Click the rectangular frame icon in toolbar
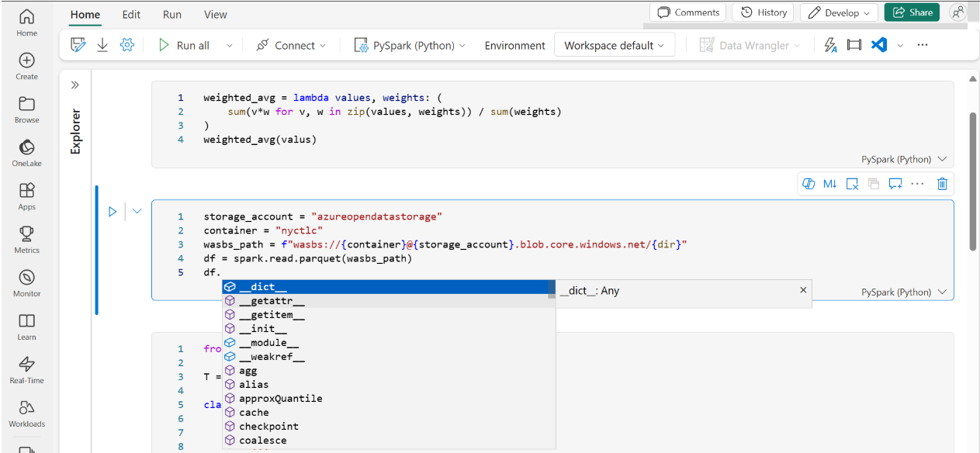Screen dimensions: 980x453 [x=854, y=45]
